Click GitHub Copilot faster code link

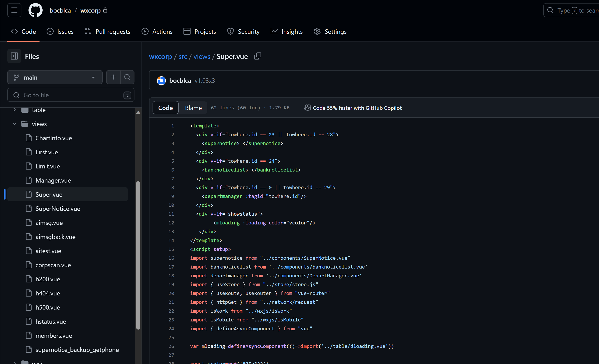coord(353,108)
